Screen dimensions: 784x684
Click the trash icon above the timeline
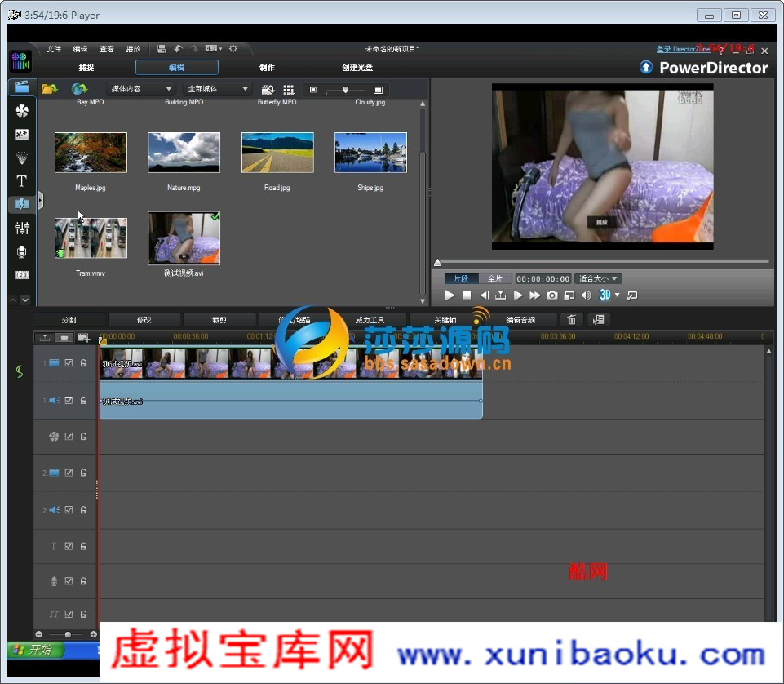572,319
